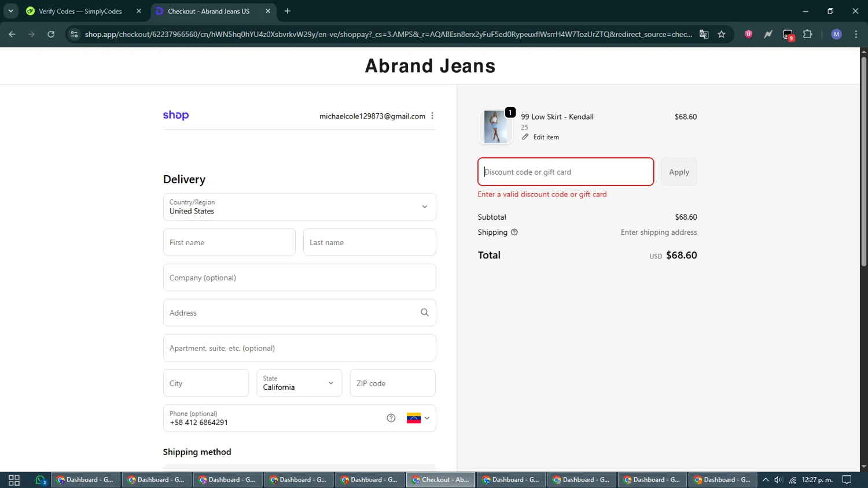
Task: Click the taskbar clock 12:27 p. m.
Action: 817,480
